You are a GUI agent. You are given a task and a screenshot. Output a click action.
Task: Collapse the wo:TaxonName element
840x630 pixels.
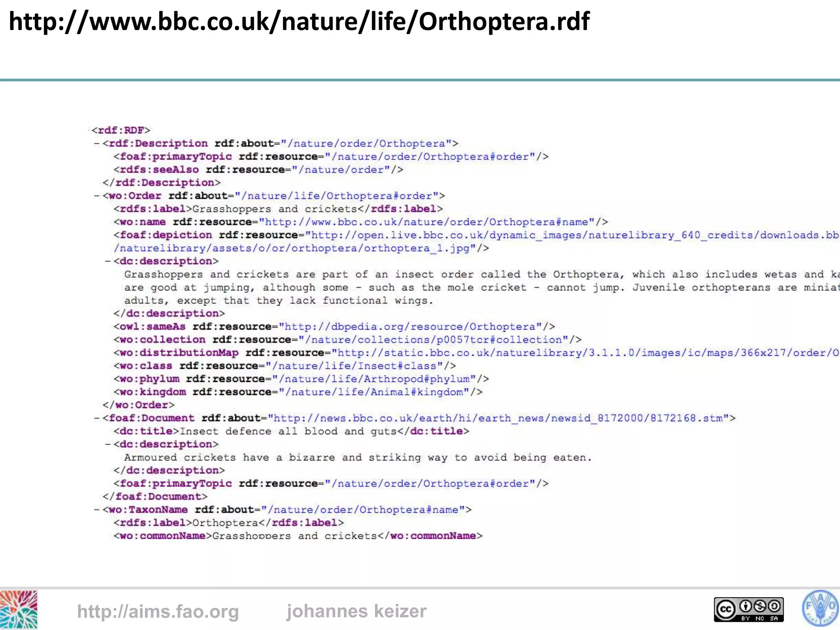[x=97, y=510]
